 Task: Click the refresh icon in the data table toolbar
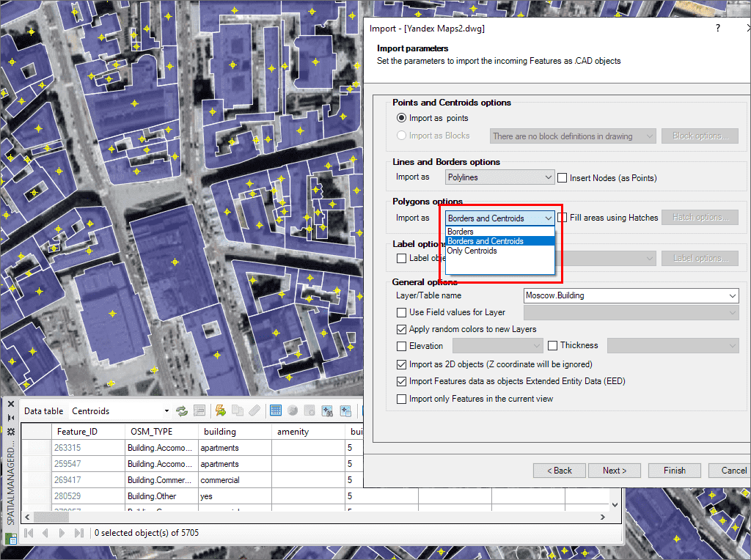pos(182,410)
